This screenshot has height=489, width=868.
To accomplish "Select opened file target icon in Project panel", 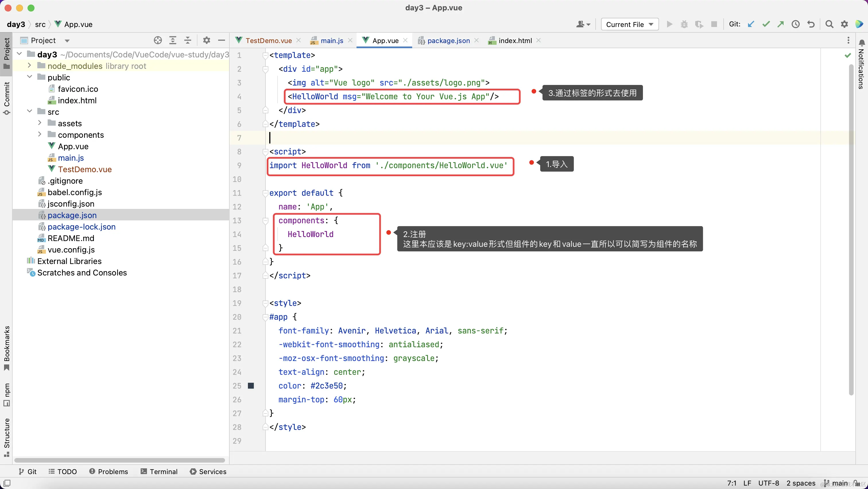I will click(x=158, y=40).
